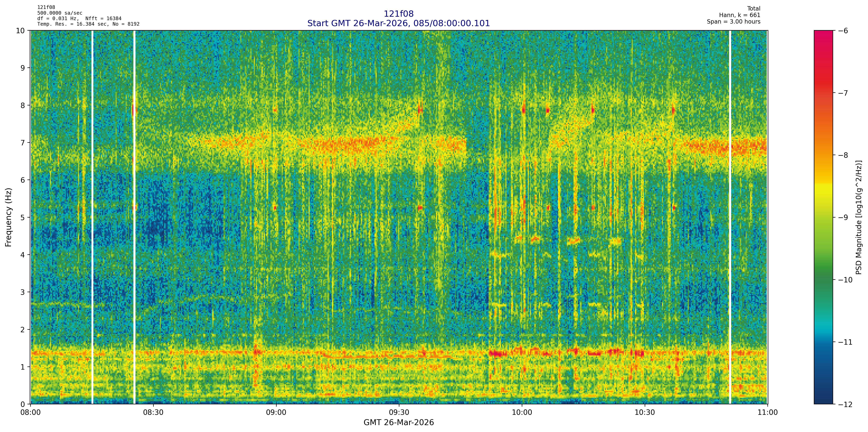Click the dark blue bottom of the colorbar
The height and width of the screenshot is (432, 868).
tap(823, 399)
